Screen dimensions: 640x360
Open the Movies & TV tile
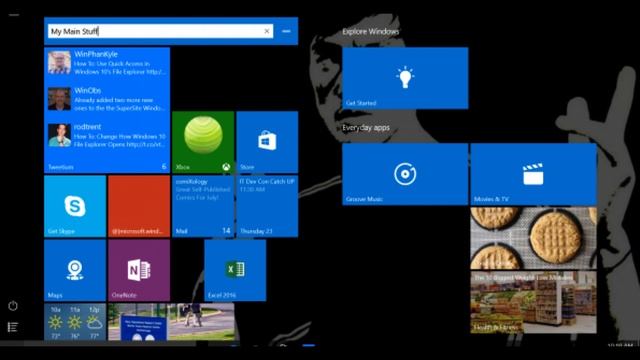[533, 174]
